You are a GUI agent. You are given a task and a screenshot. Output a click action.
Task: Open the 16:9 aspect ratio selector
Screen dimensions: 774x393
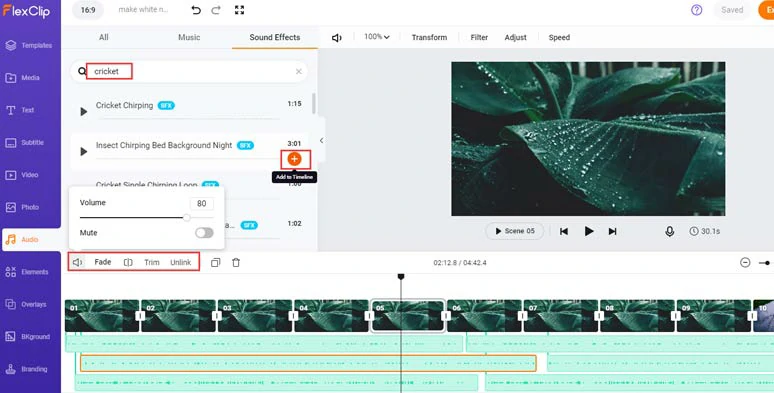(88, 10)
